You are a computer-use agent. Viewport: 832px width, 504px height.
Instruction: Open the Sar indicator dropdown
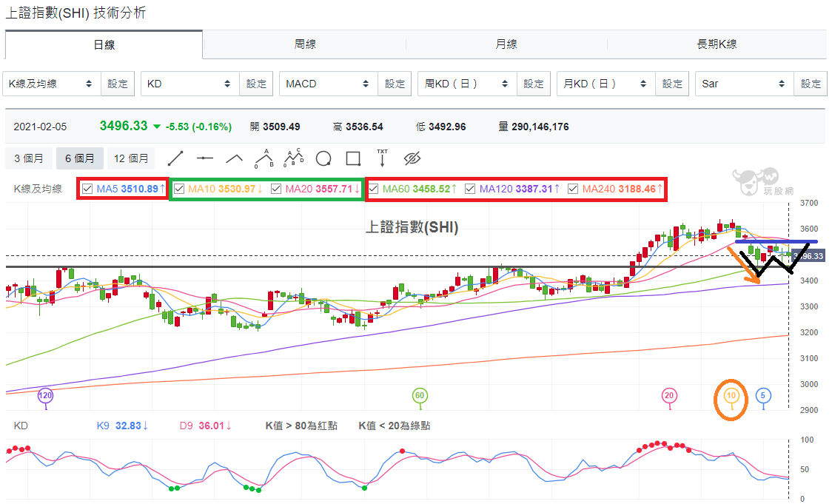pyautogui.click(x=745, y=84)
